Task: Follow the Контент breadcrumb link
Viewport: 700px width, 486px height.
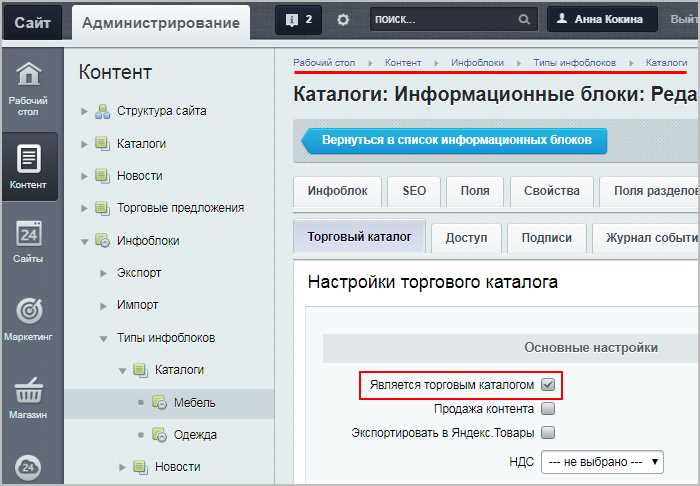Action: (403, 62)
